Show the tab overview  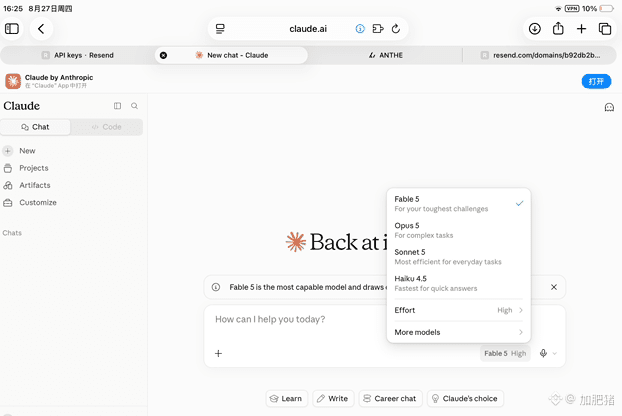click(x=605, y=29)
